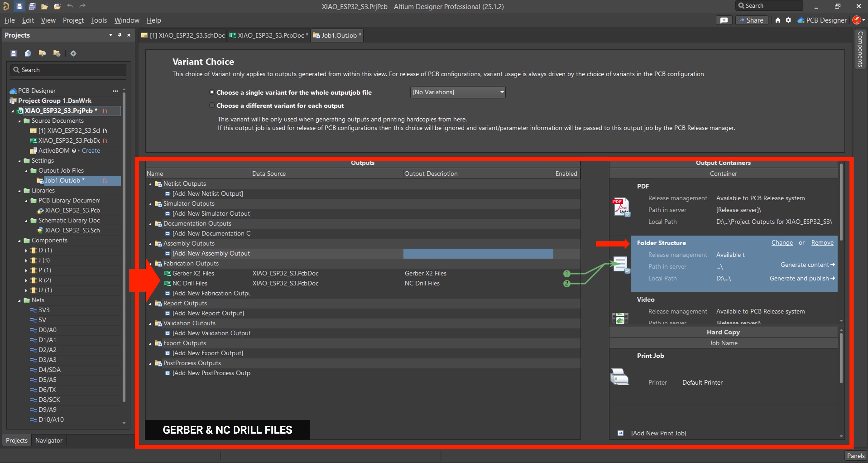Open the No Variations dropdown
This screenshot has width=868, height=463.
458,92
